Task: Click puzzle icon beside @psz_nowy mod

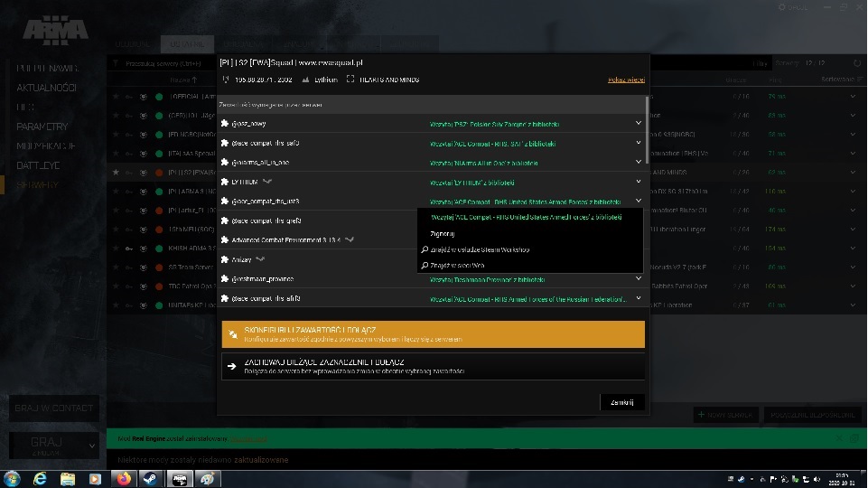Action: click(225, 124)
